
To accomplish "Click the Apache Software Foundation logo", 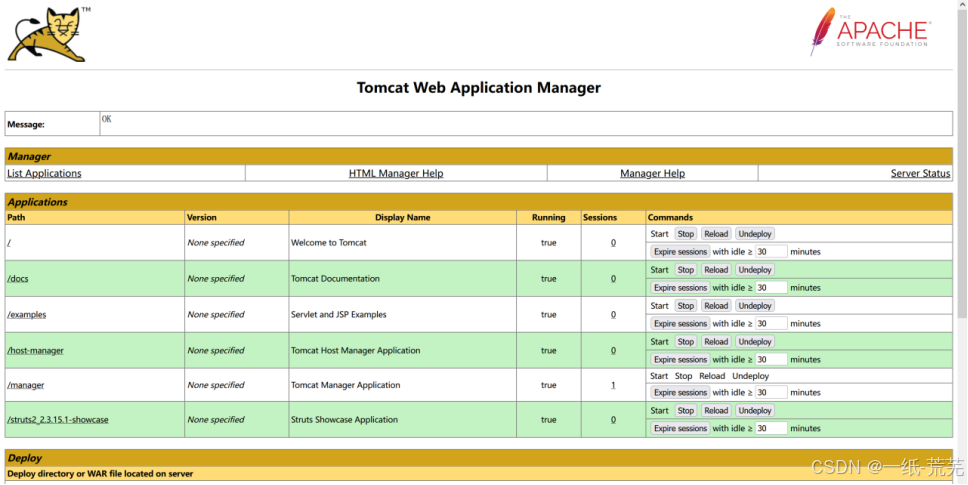I will tap(870, 31).
